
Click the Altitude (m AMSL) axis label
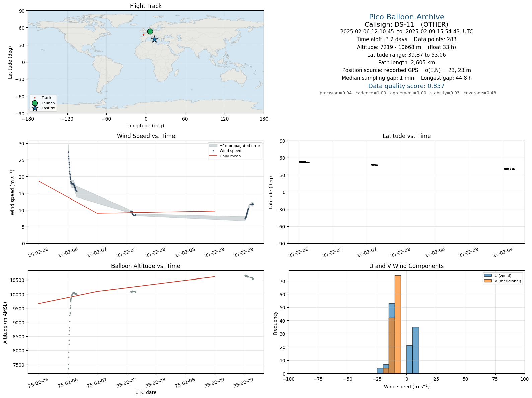5,322
